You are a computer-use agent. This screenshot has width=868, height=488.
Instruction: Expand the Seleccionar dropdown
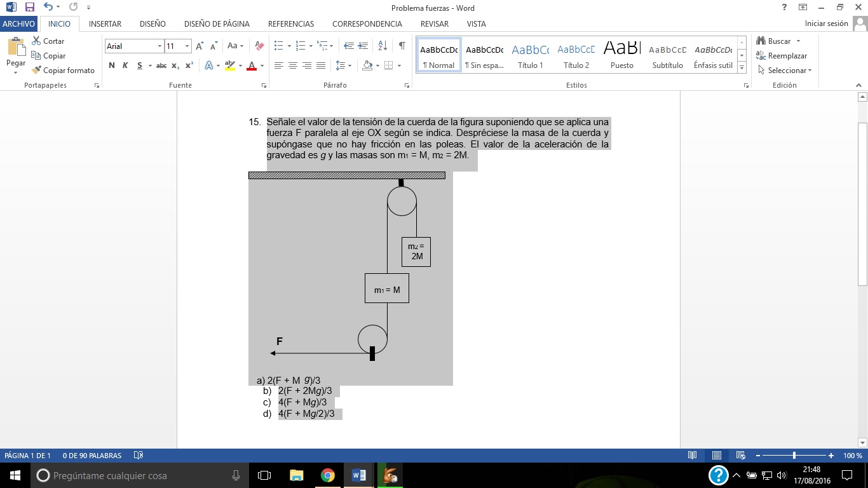[789, 71]
